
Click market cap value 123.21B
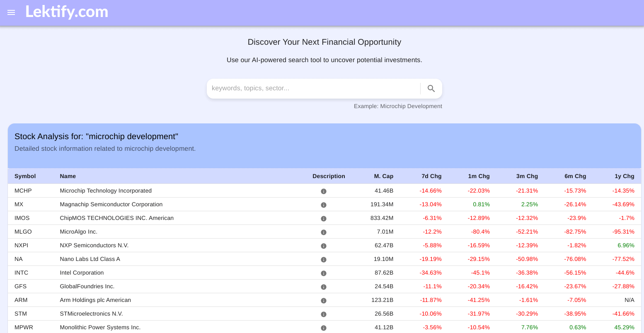click(x=383, y=300)
